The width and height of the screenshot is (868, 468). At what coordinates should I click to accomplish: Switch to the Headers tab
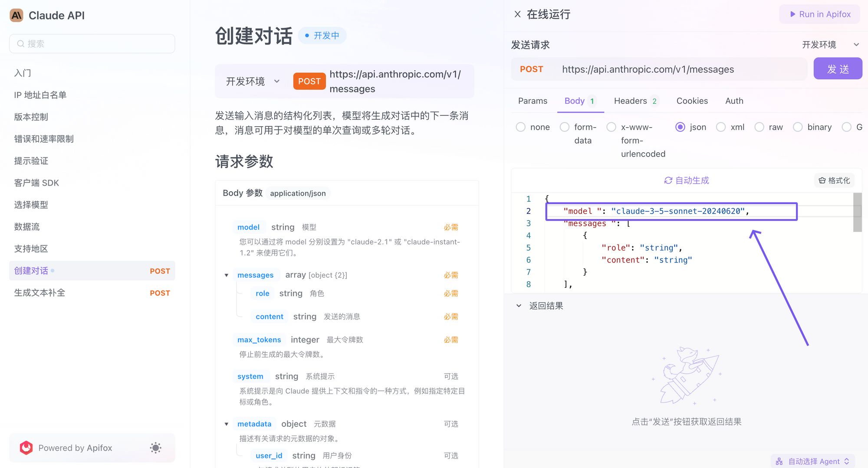(637, 101)
